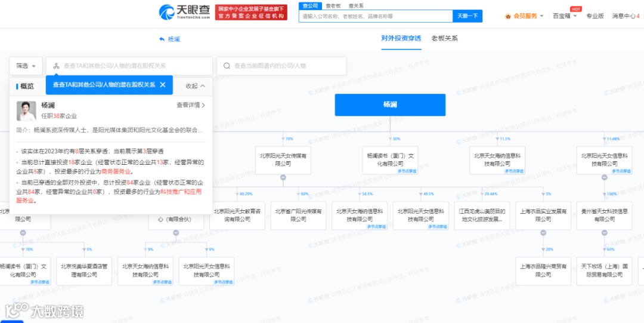This screenshot has width=644, height=323.
Task: Focus the in-graph company/person search field
Action: (x=281, y=66)
